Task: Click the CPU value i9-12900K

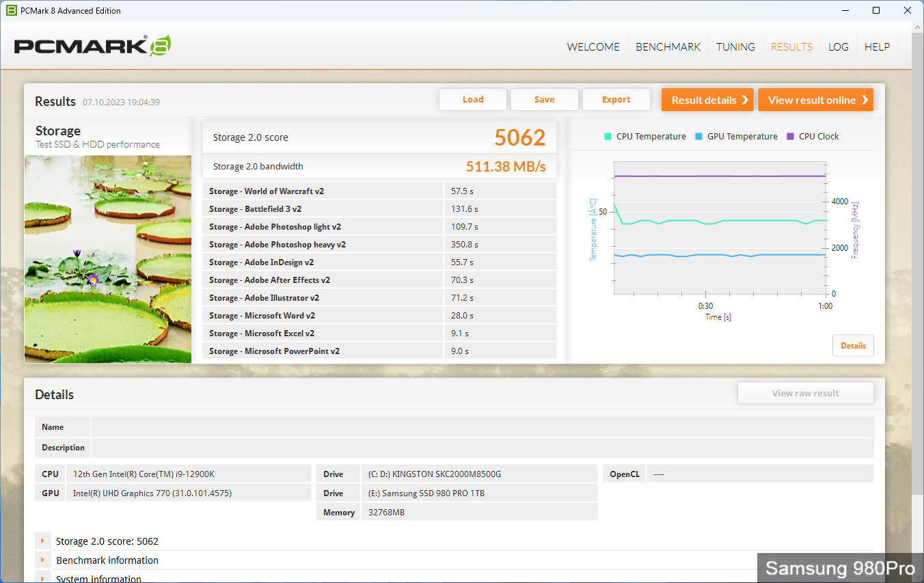Action: pos(189,474)
